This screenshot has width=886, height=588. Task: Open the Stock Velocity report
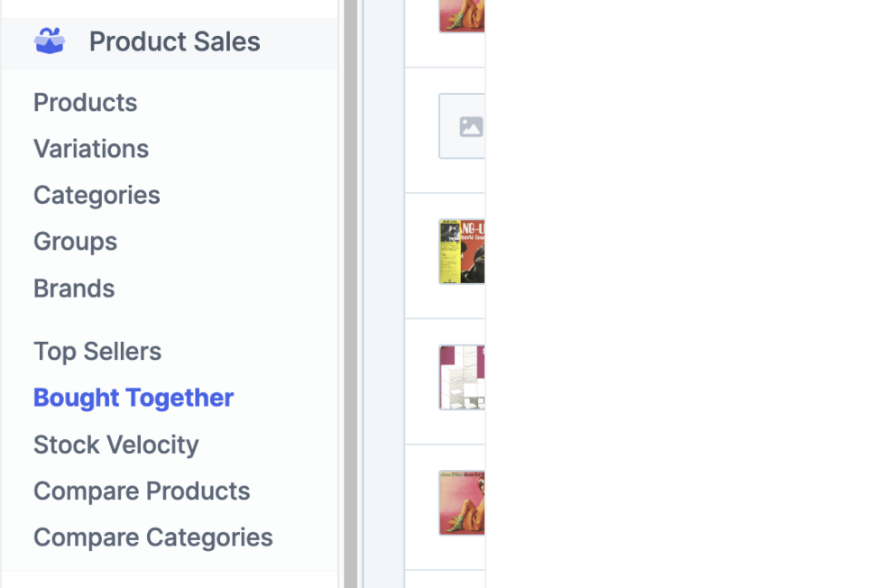coord(115,445)
